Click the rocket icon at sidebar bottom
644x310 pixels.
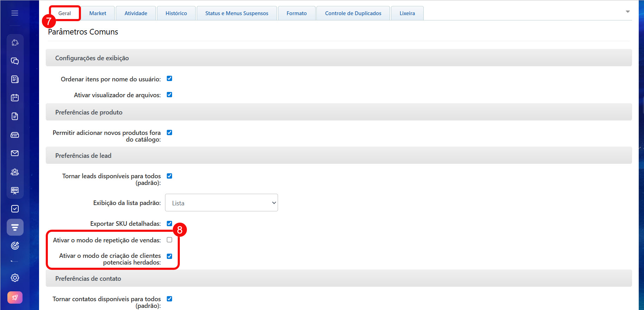(x=15, y=298)
